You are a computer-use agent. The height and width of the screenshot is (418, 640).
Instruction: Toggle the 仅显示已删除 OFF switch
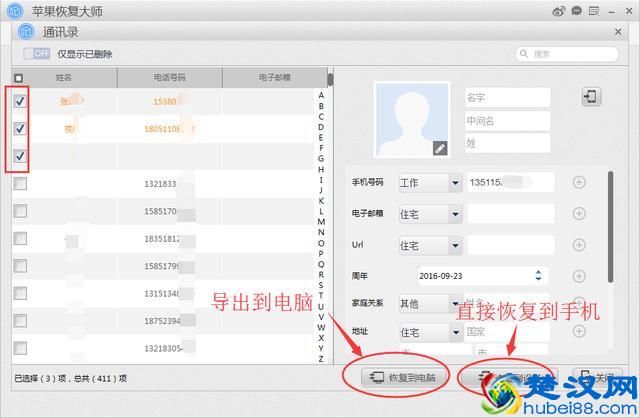(37, 53)
